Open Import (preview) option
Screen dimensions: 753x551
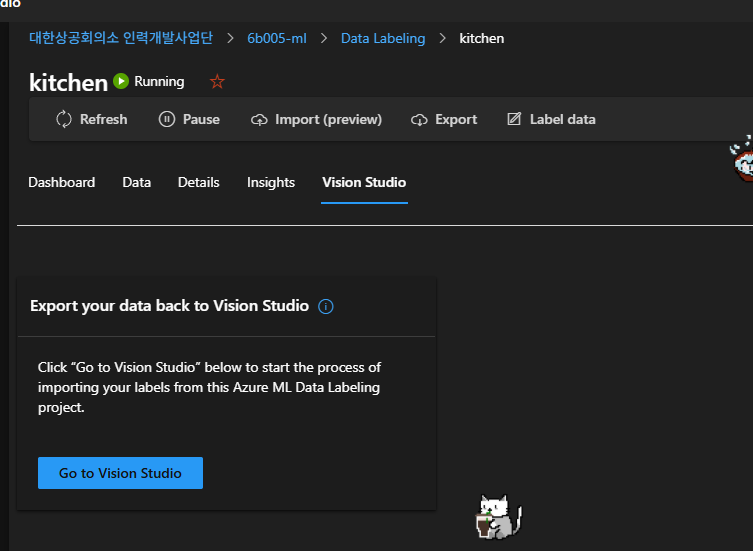point(316,119)
